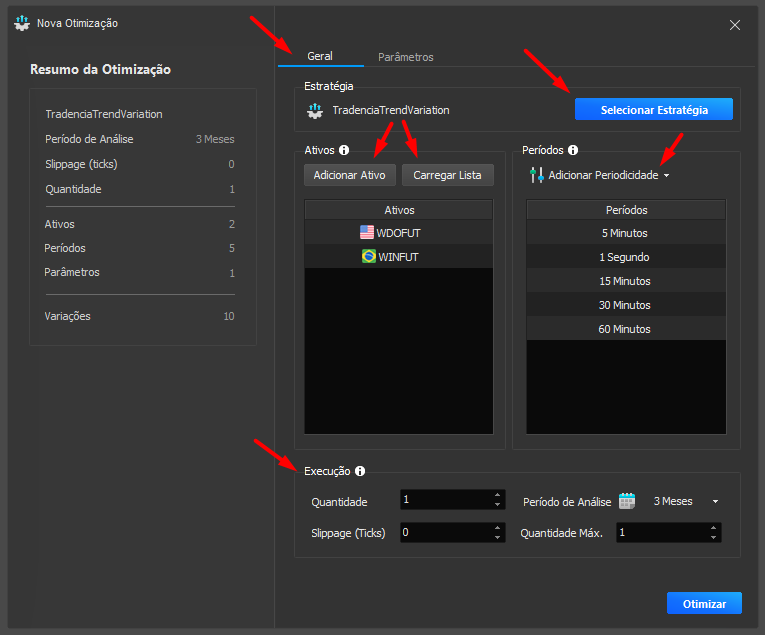Click Adicionar Ativo button

[349, 175]
